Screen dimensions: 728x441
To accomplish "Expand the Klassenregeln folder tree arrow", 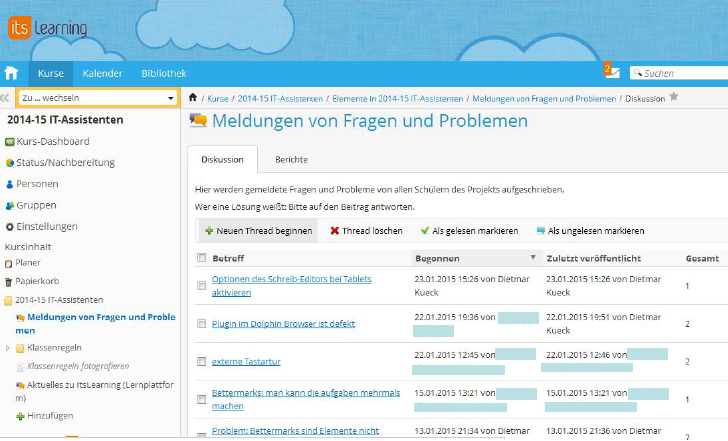I will tap(8, 349).
